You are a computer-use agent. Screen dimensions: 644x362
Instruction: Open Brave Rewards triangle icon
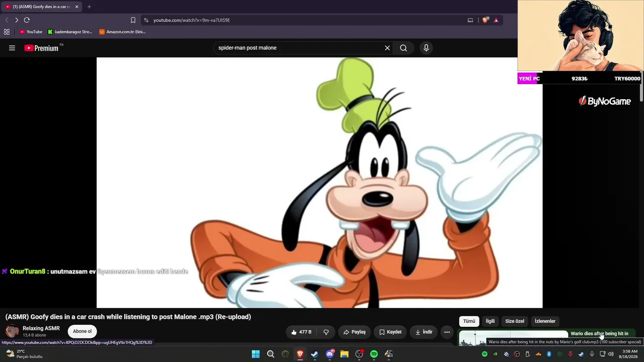point(496,20)
